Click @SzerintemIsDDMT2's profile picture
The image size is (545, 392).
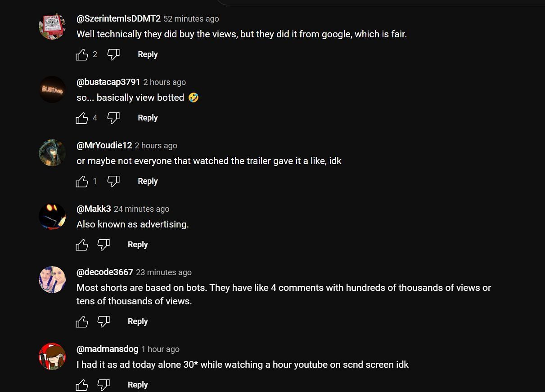coord(52,26)
